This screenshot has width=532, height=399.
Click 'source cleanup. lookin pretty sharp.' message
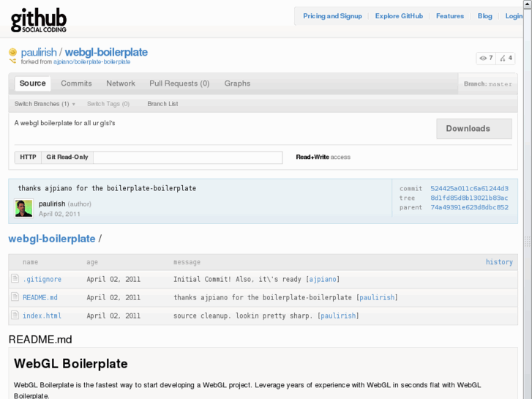pyautogui.click(x=243, y=316)
